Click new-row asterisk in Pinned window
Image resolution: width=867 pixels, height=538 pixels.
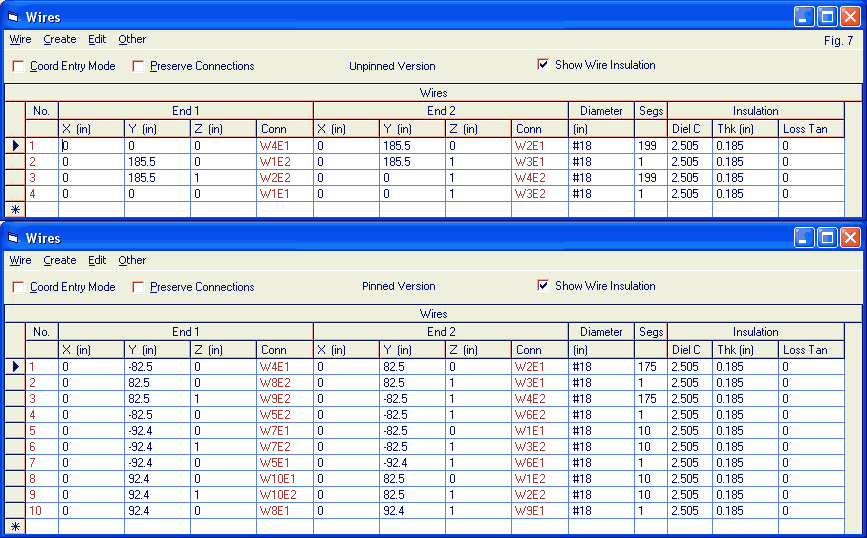tap(15, 526)
